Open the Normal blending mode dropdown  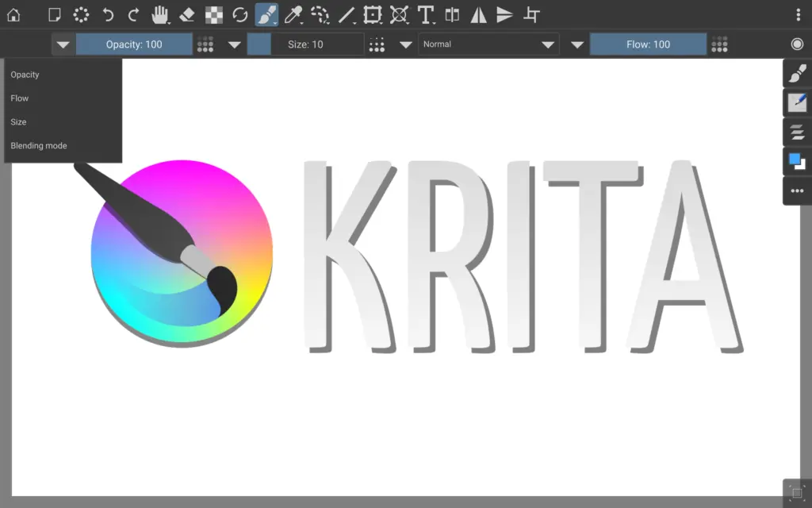[x=488, y=44]
